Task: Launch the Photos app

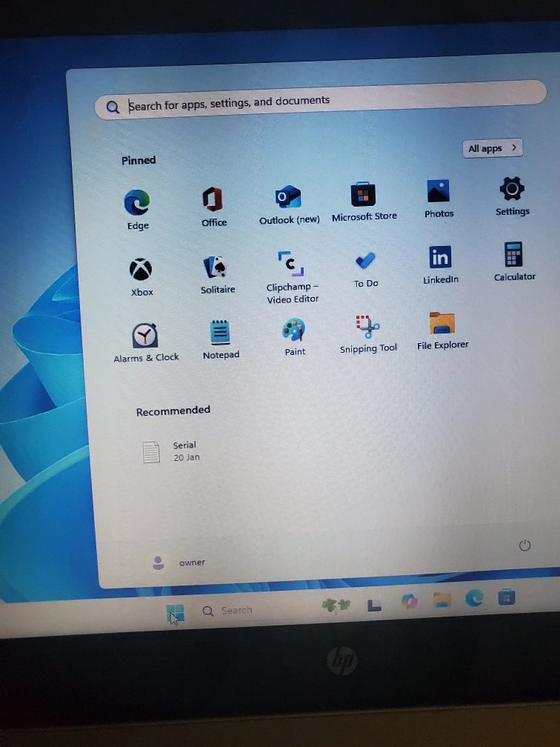Action: point(439,199)
